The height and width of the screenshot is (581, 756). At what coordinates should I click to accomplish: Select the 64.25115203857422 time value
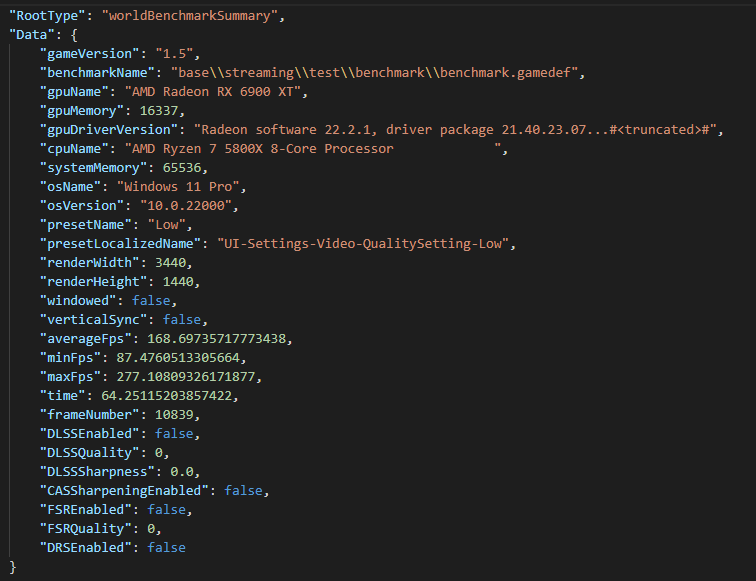[167, 396]
